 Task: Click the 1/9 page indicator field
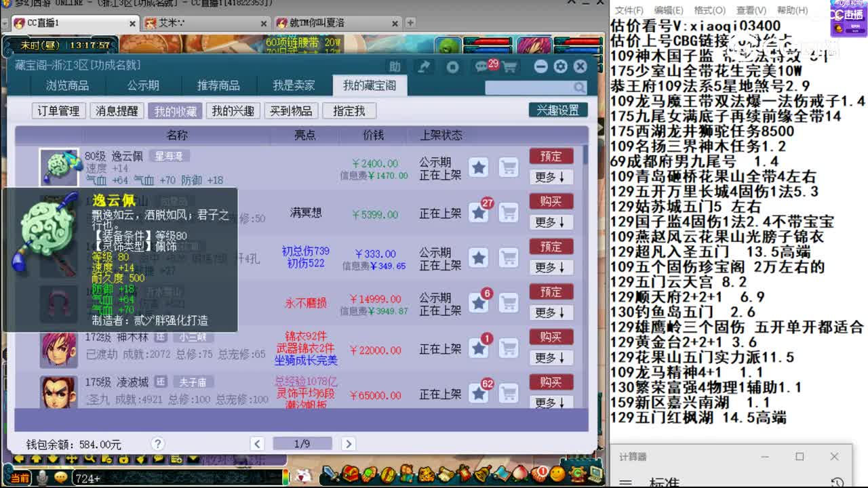click(302, 444)
